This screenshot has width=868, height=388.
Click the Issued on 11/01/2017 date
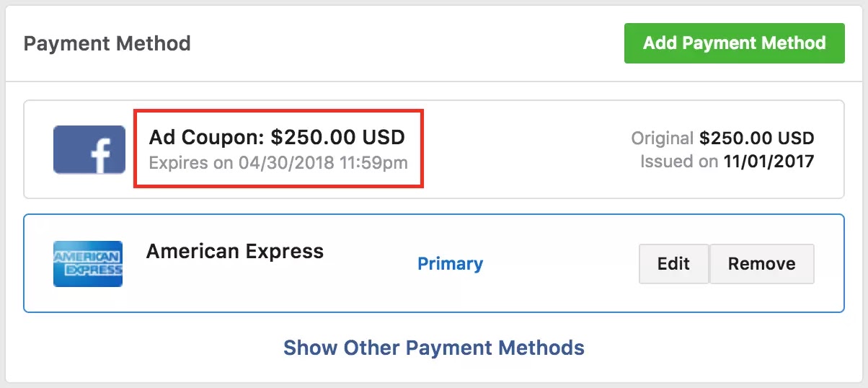(727, 162)
